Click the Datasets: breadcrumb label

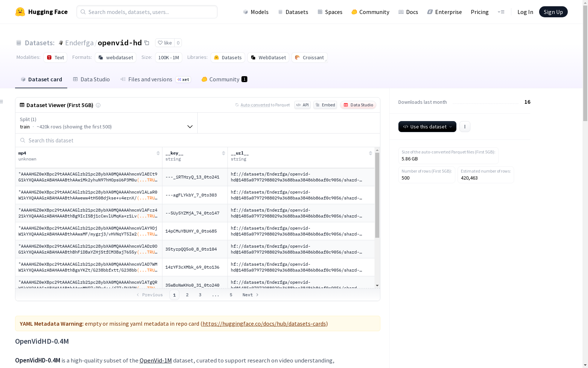39,43
